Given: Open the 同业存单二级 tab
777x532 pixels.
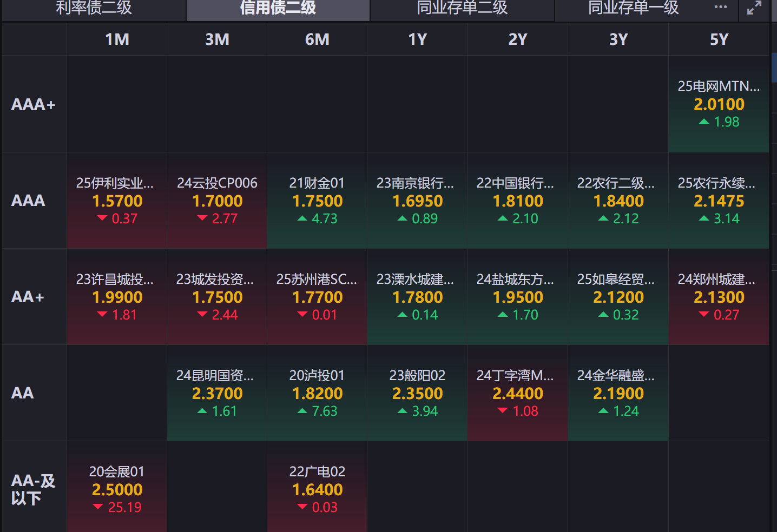Looking at the screenshot, I should (x=462, y=8).
